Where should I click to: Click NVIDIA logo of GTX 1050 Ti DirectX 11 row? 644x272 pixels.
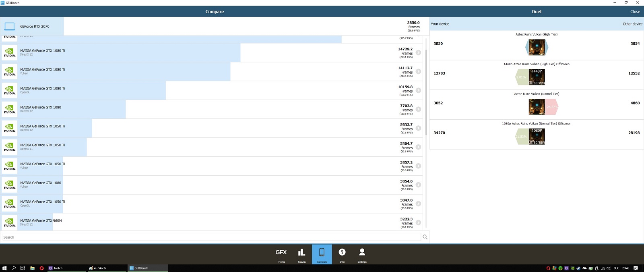pos(9,147)
